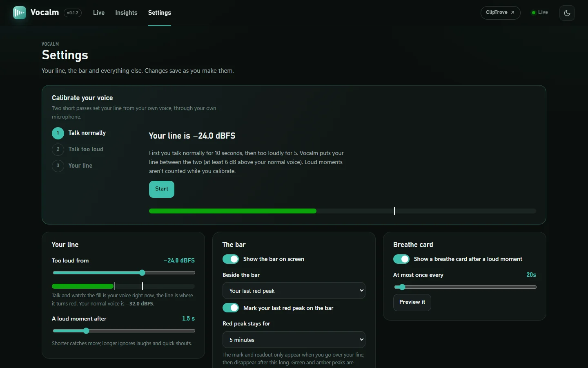Click the −24.0 dBFS value in Your line
The image size is (588, 368).
point(179,260)
